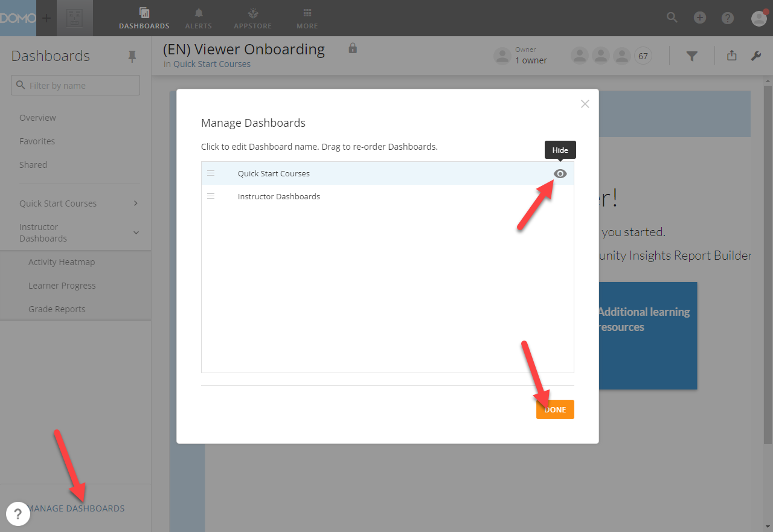Open the Quick Start Courses breadcrumb link

[x=211, y=63]
